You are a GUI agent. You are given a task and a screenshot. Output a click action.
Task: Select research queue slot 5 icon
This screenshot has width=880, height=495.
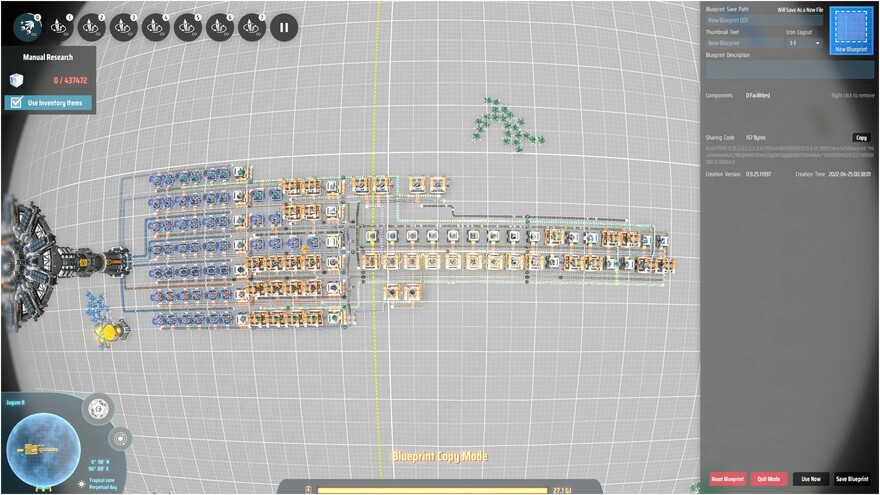pos(187,27)
